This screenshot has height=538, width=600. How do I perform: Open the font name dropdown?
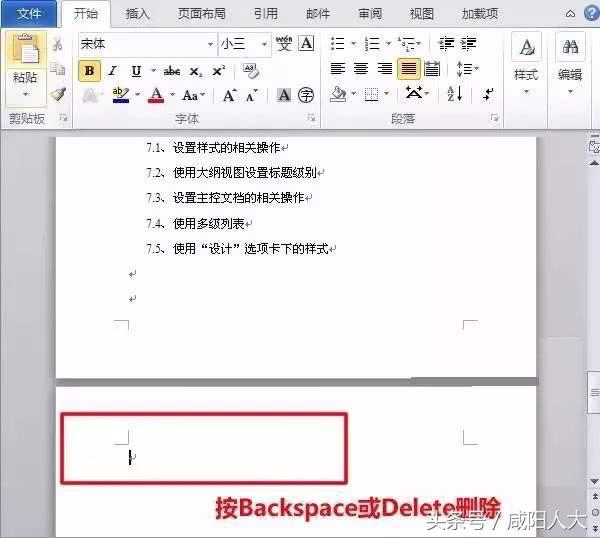[x=210, y=44]
